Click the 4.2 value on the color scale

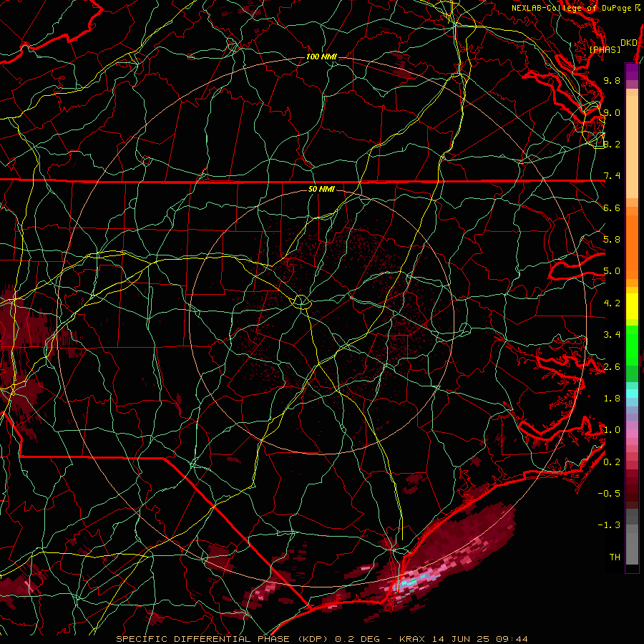[612, 303]
